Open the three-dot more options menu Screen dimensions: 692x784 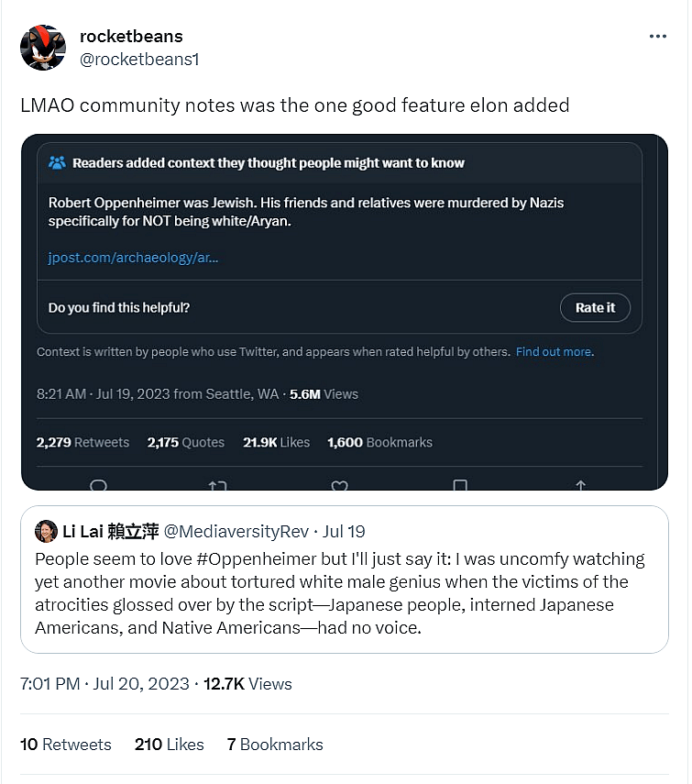pyautogui.click(x=657, y=37)
